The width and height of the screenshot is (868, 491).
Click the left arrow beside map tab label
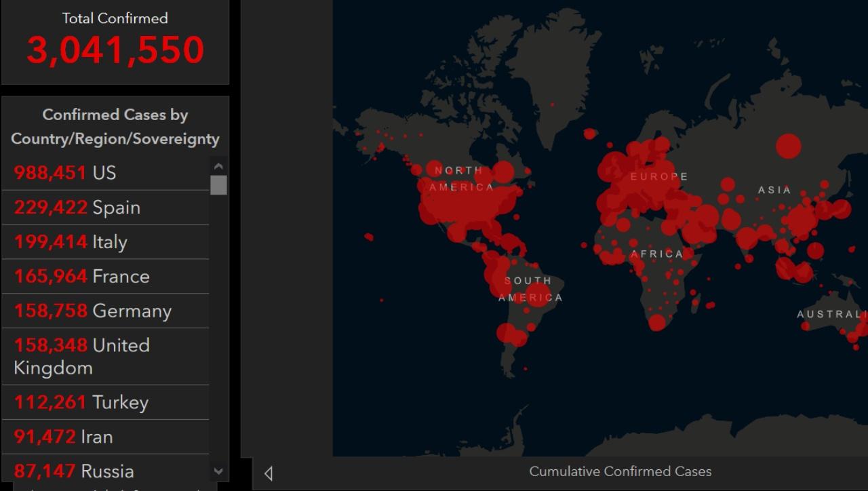point(269,473)
